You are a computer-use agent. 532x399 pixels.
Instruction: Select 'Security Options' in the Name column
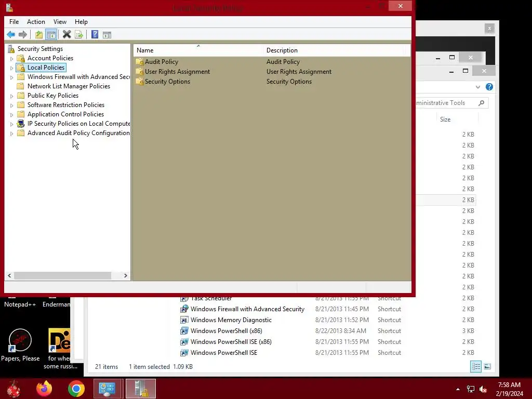tap(167, 82)
